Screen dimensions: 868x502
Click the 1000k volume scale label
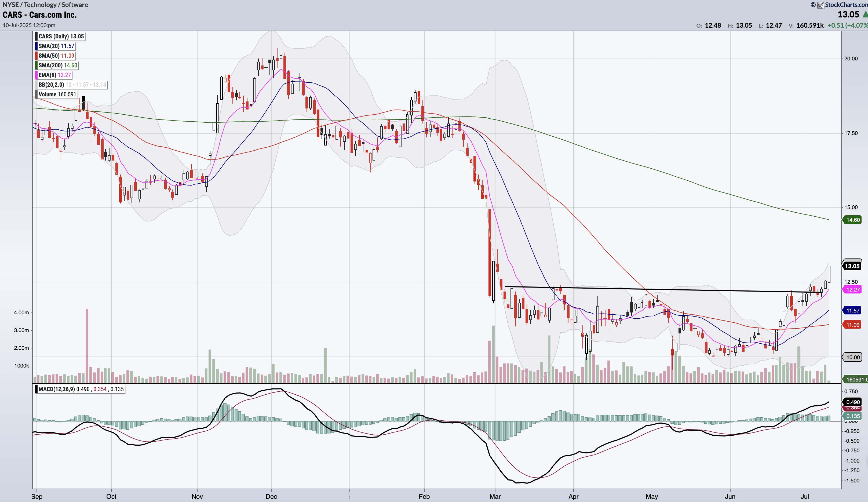21,366
